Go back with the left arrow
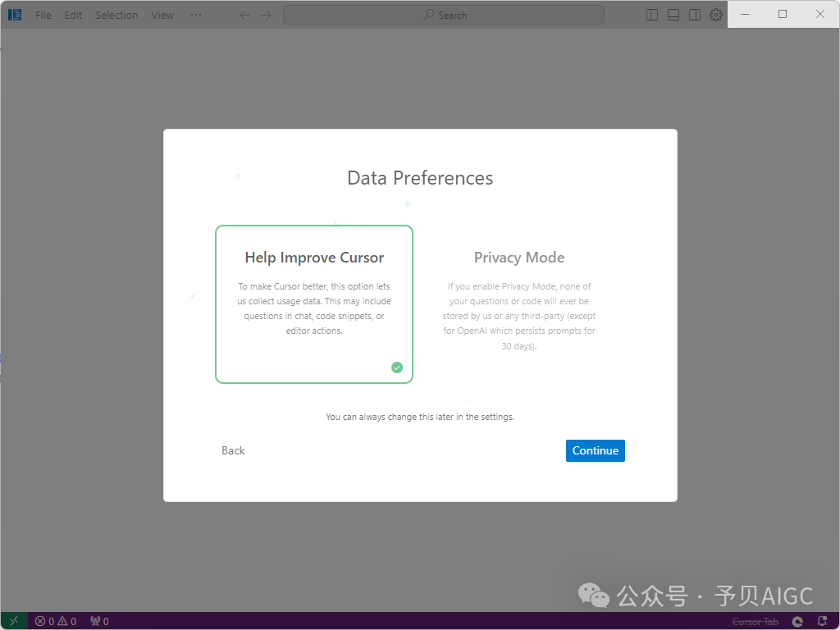Viewport: 840px width, 630px height. [244, 15]
